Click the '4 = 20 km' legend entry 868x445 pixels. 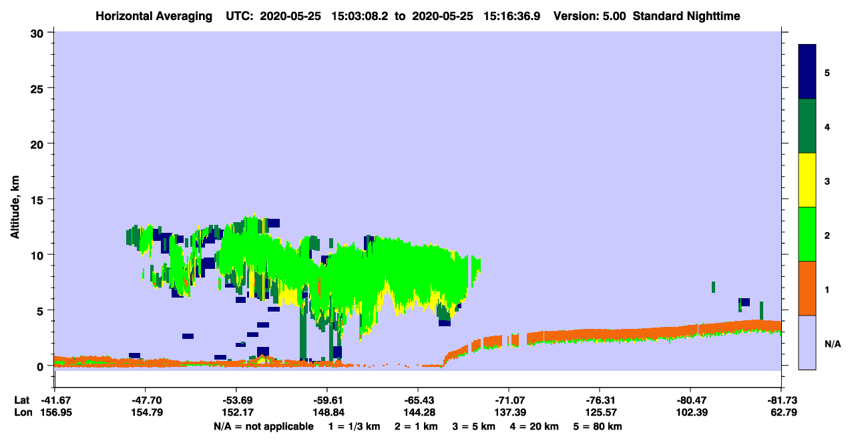535,426
